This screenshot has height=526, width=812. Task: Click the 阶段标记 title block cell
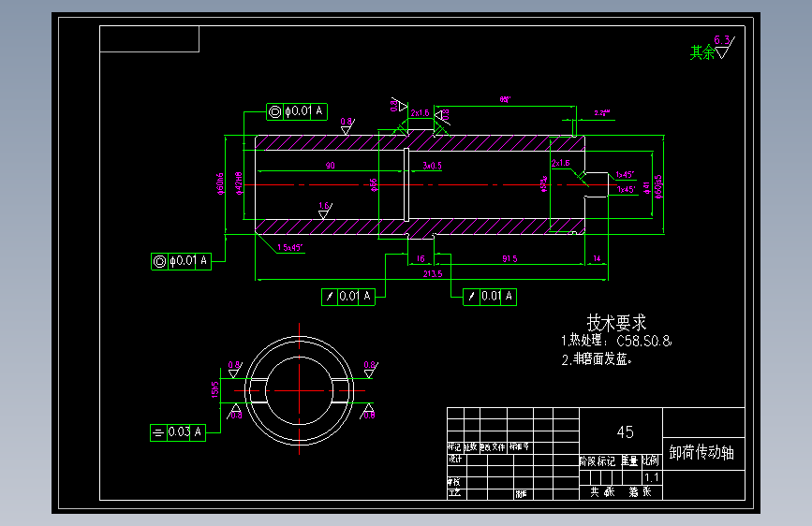click(x=598, y=460)
